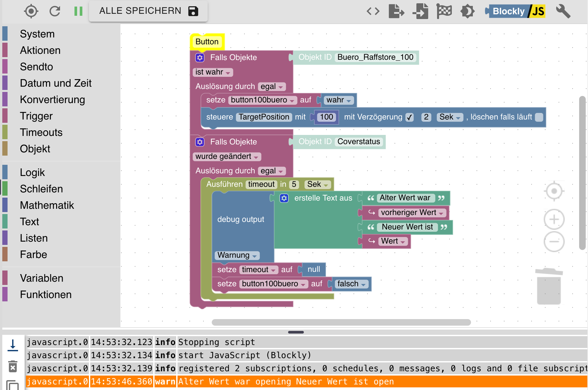Toggle the Blockly/JS mode switch
588x390 pixels.
515,11
